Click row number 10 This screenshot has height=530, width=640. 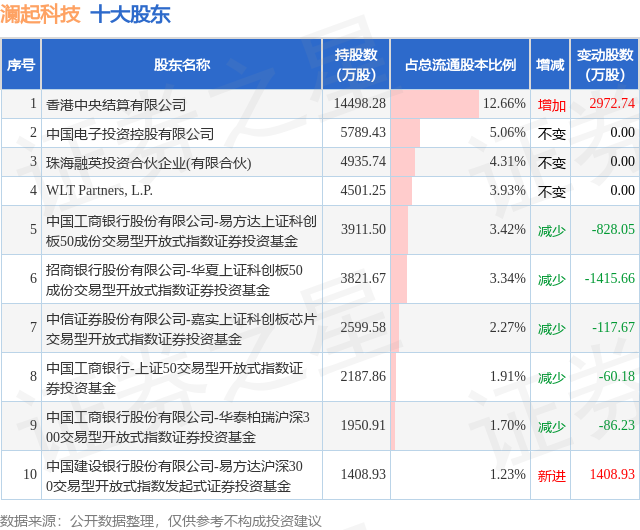30,474
